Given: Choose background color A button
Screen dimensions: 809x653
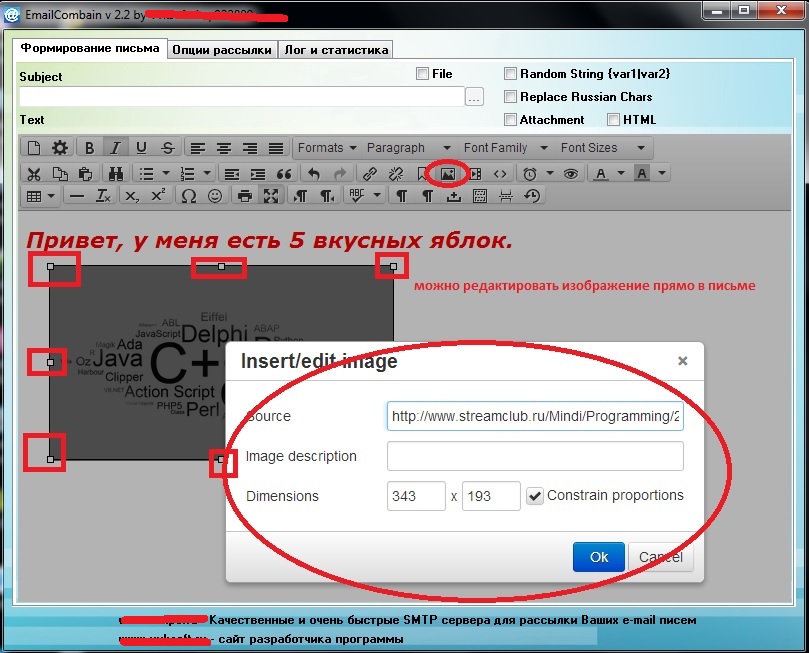Looking at the screenshot, I should pos(642,174).
